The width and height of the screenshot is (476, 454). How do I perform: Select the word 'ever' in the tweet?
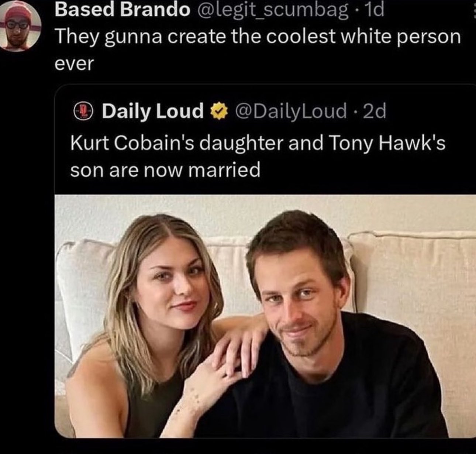tap(75, 64)
